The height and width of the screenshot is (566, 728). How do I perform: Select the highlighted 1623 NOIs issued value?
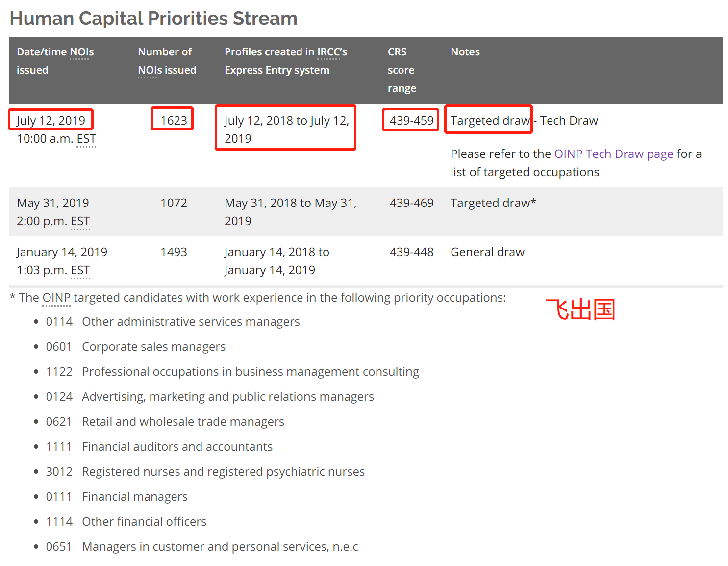174,120
